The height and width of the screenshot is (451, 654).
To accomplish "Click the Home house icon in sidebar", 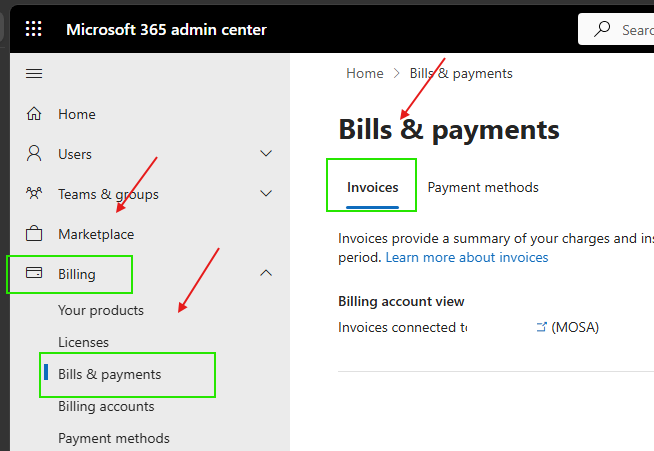I will point(34,114).
